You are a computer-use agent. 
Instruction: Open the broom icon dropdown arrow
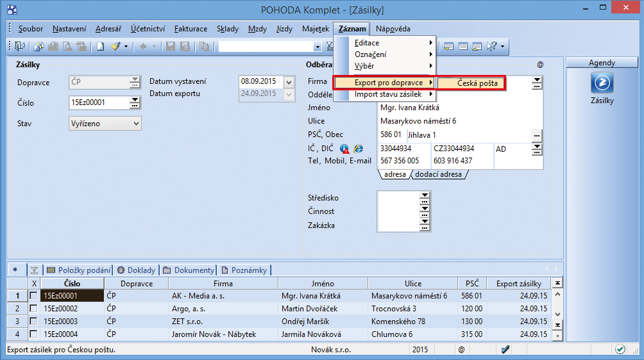pos(126,46)
